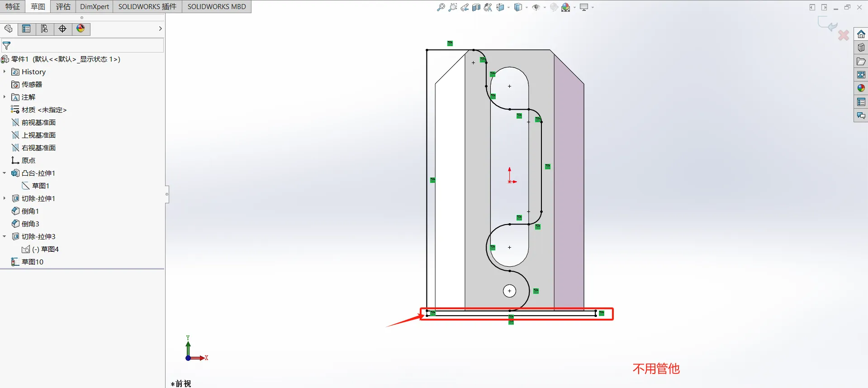Select the 前视基准面 plane
This screenshot has width=868, height=388.
(33, 122)
